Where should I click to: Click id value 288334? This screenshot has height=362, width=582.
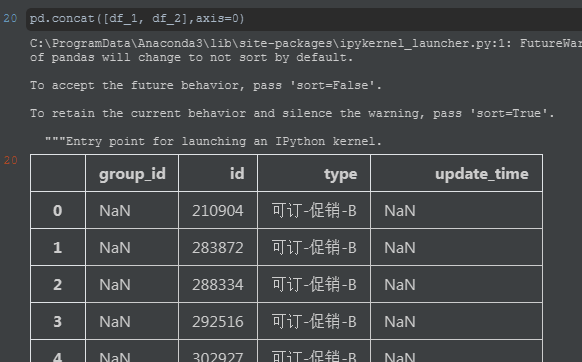pos(218,284)
